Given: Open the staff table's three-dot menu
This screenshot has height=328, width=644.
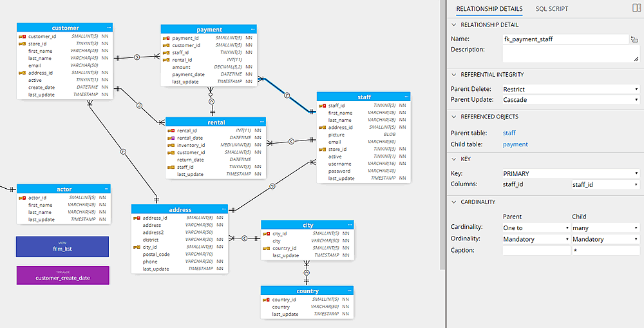Looking at the screenshot, I should 406,97.
